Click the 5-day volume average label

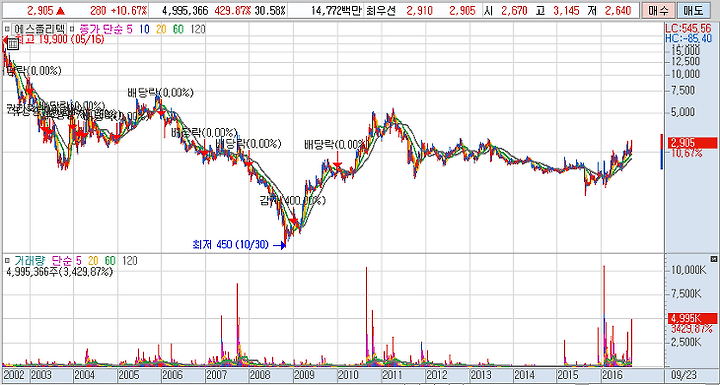tap(79, 261)
